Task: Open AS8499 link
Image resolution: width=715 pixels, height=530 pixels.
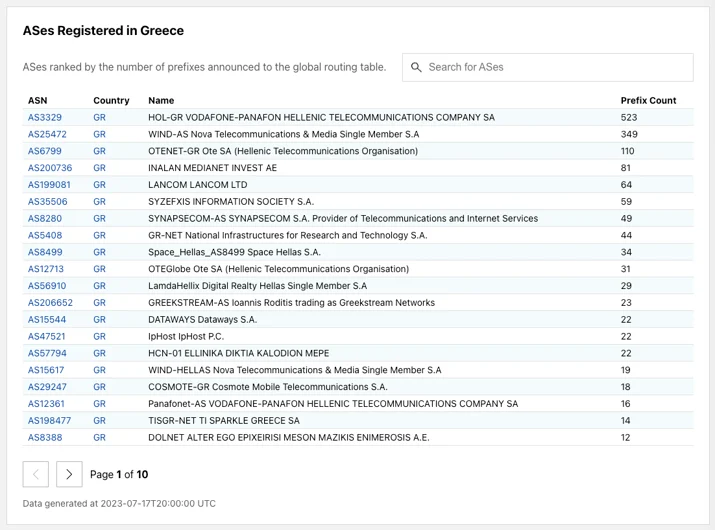Action: (x=45, y=253)
